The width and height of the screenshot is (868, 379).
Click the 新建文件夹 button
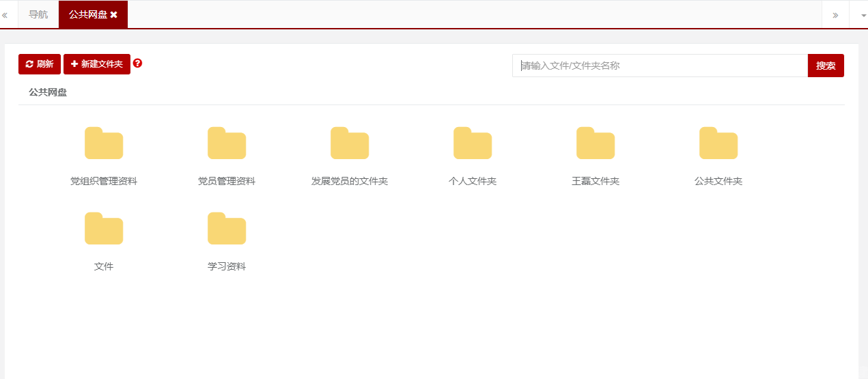click(x=97, y=64)
